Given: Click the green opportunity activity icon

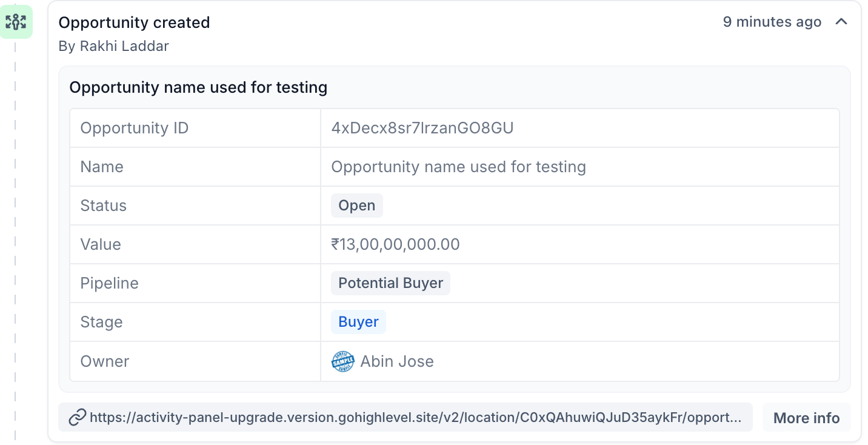Looking at the screenshot, I should pos(16,22).
